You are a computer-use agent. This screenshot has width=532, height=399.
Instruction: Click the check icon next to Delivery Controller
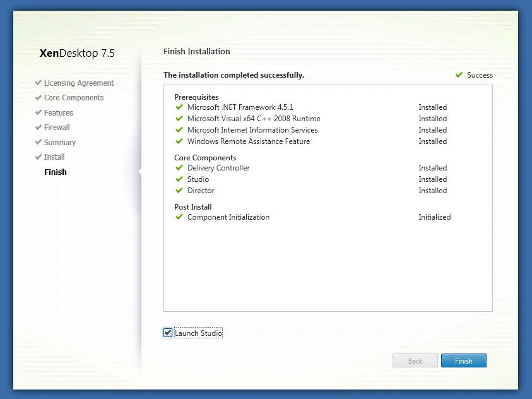coord(179,167)
